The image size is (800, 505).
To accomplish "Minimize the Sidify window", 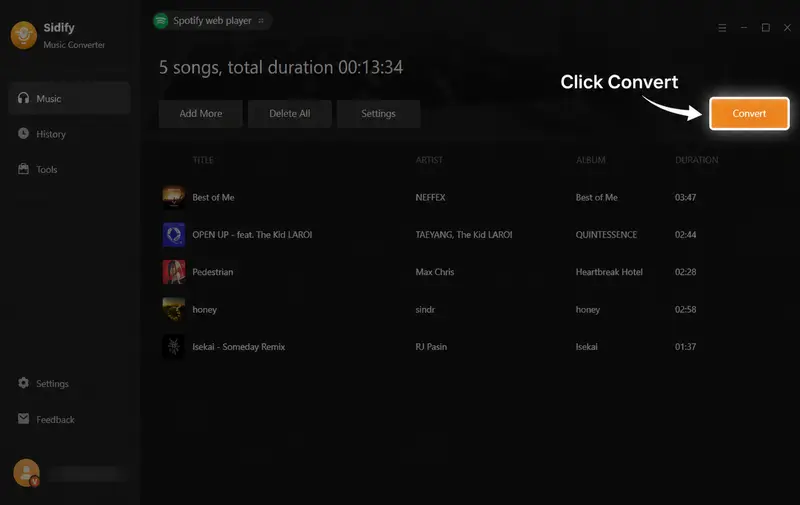I will pyautogui.click(x=744, y=28).
